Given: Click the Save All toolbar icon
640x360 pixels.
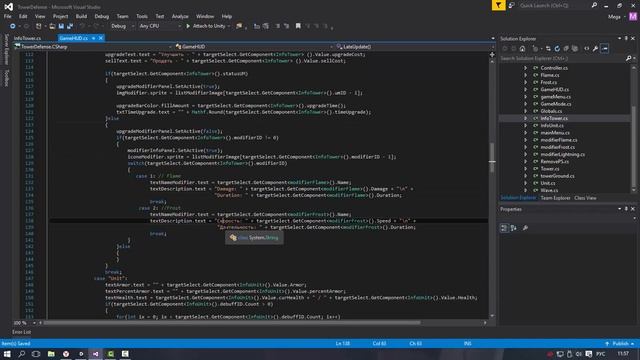Looking at the screenshot, I should coord(70,26).
